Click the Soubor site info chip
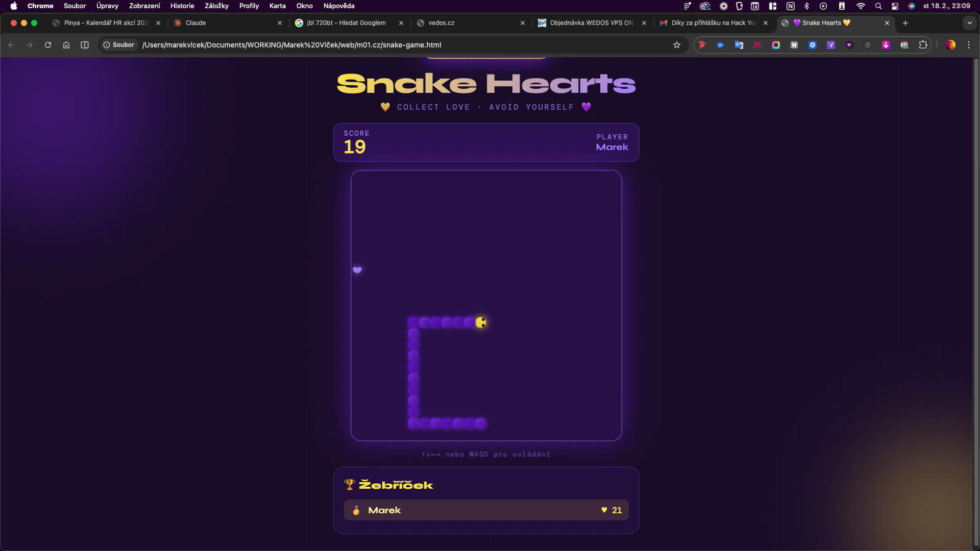Viewport: 980px width, 551px height. click(118, 45)
